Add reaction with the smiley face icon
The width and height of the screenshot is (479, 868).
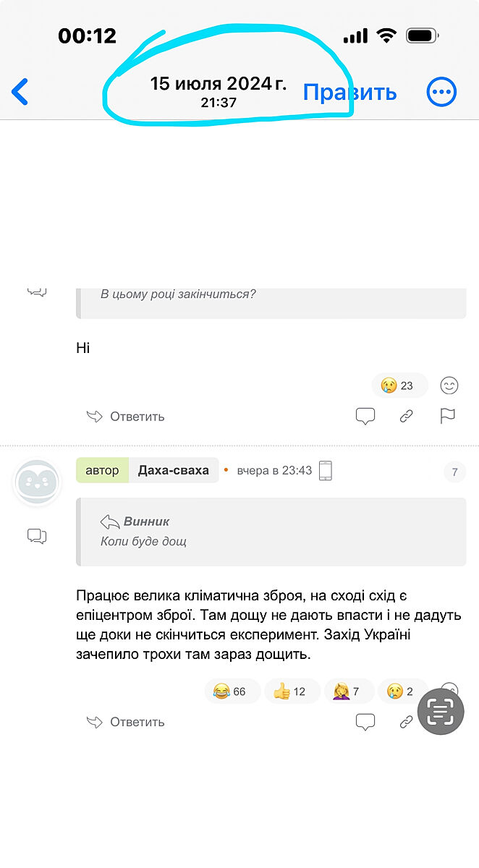(449, 386)
